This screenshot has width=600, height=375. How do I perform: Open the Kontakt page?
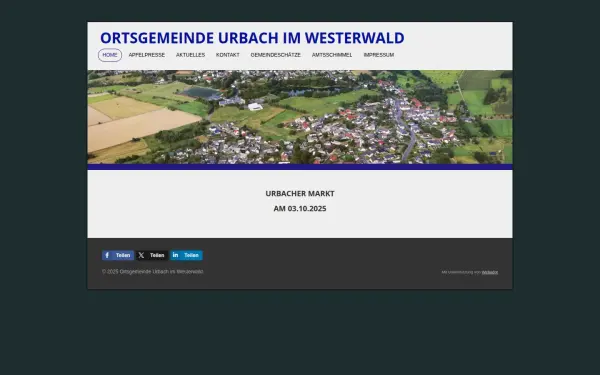coord(228,55)
